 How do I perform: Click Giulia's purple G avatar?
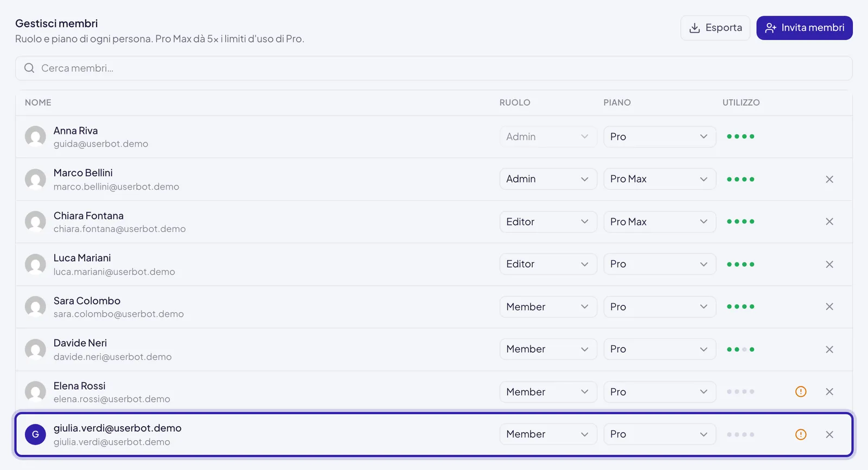pyautogui.click(x=35, y=434)
